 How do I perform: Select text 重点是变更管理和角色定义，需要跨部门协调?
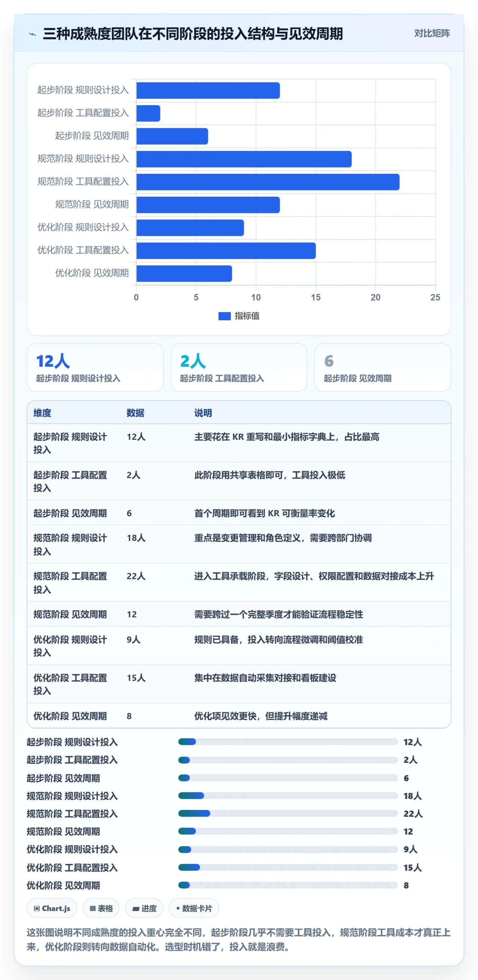pyautogui.click(x=283, y=537)
